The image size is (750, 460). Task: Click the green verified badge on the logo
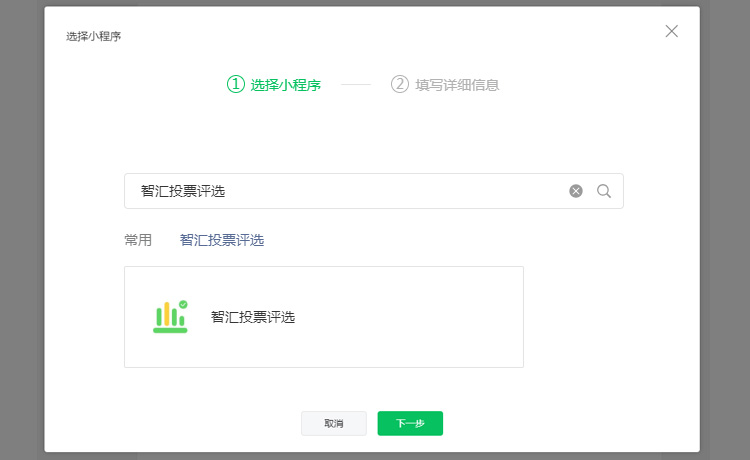click(183, 303)
